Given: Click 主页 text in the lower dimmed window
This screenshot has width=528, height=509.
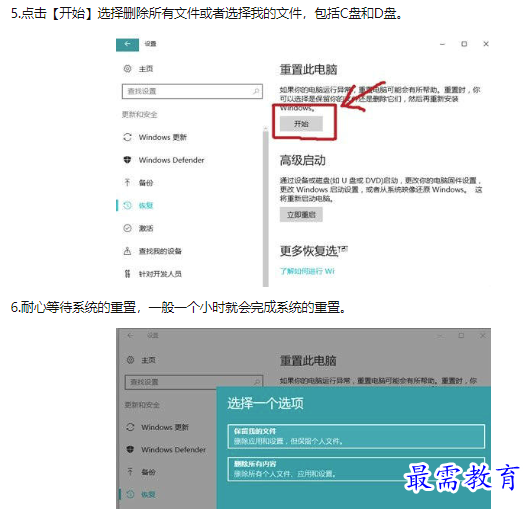Looking at the screenshot, I should [148, 360].
